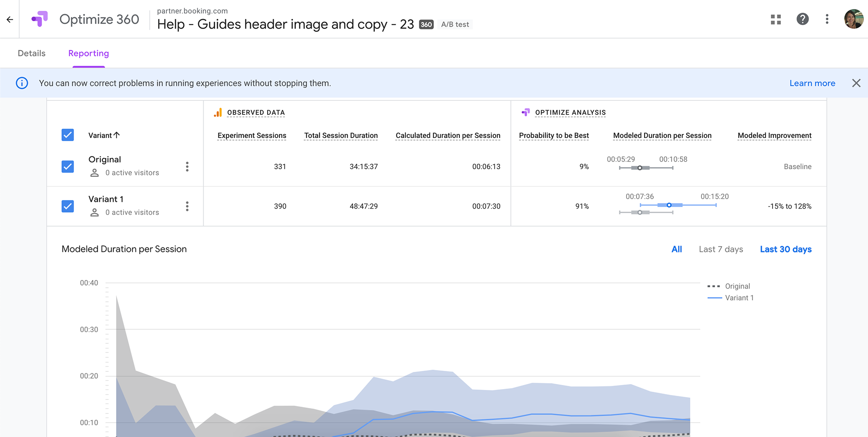This screenshot has width=868, height=437.
Task: Click the Modeled Duration per Session chart title
Action: tap(124, 249)
